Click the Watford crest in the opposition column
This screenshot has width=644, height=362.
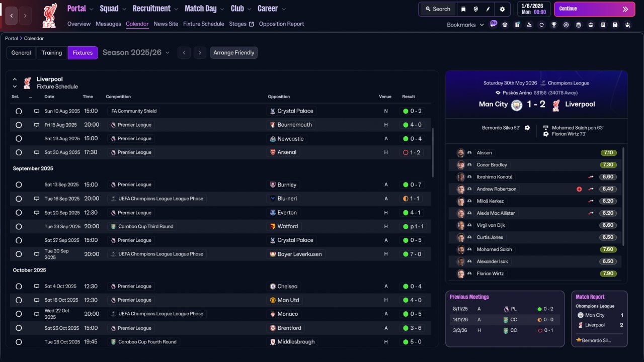pyautogui.click(x=272, y=227)
